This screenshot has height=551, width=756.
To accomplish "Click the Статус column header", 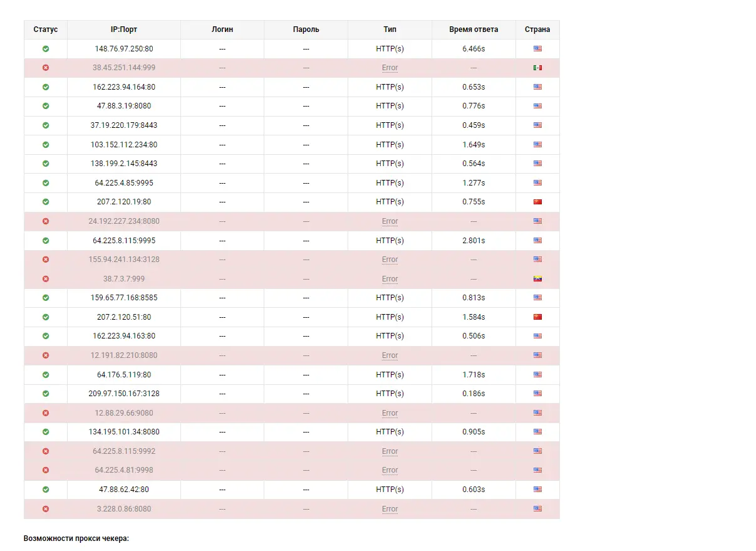I will [x=46, y=29].
